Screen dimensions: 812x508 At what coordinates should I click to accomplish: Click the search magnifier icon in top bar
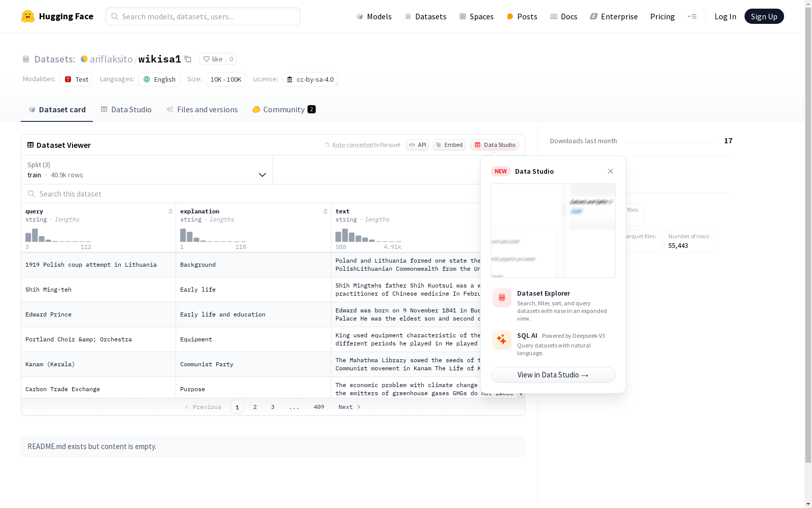point(115,16)
